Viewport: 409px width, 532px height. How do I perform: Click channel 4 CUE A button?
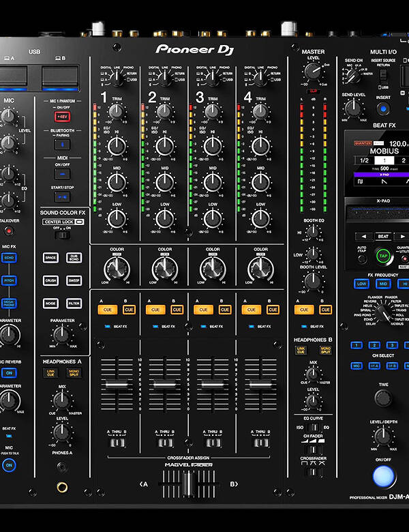[x=252, y=310]
